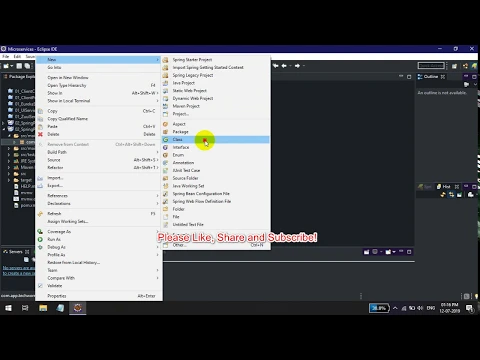The height and width of the screenshot is (360, 480).
Task: Expand the Source submenu
Action: 99,160
